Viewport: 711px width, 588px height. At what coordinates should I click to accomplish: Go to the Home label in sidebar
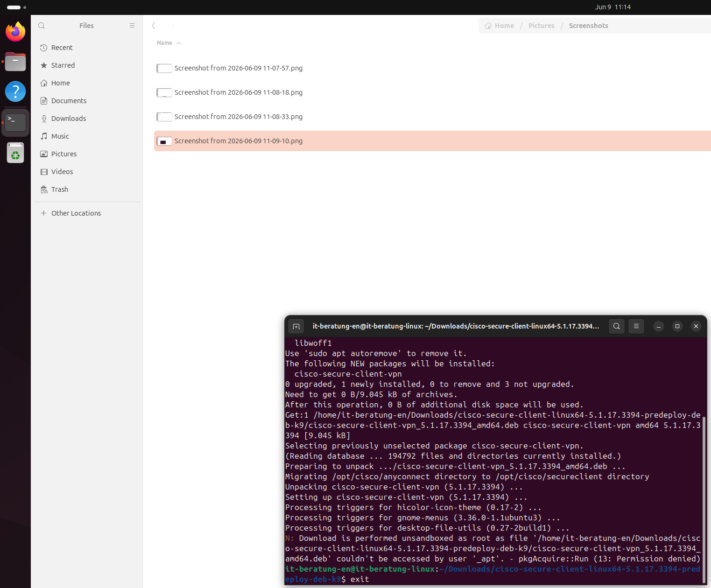61,83
